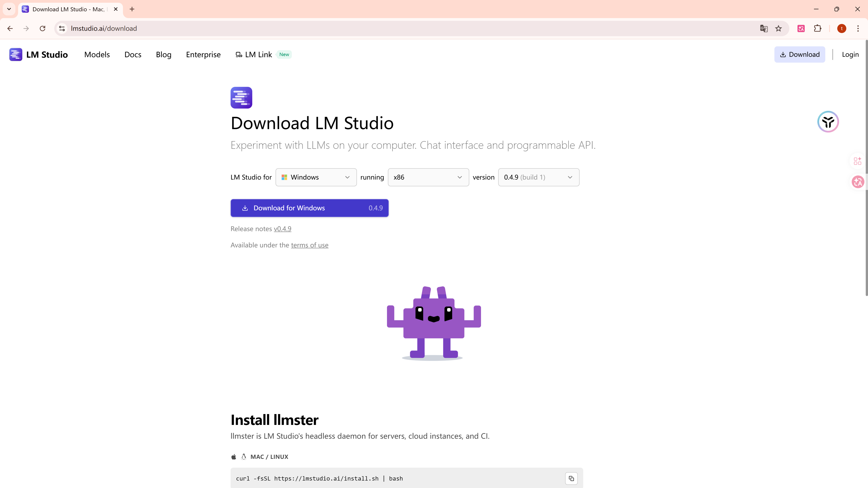
Task: Bookmark this page with the star icon
Action: (778, 29)
